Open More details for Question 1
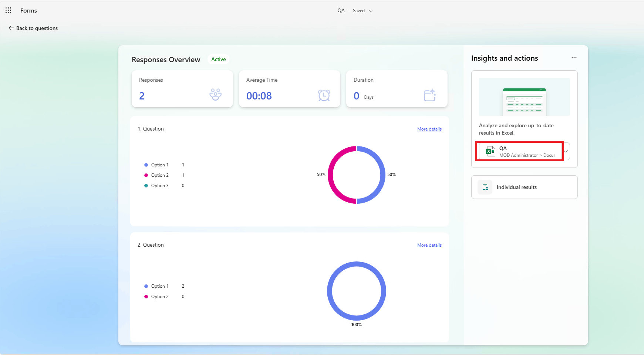 [x=429, y=129]
